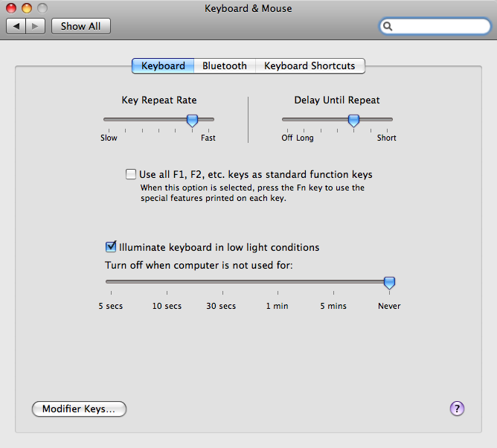Enable standard function keys checkbox
The image size is (497, 448).
coord(131,174)
